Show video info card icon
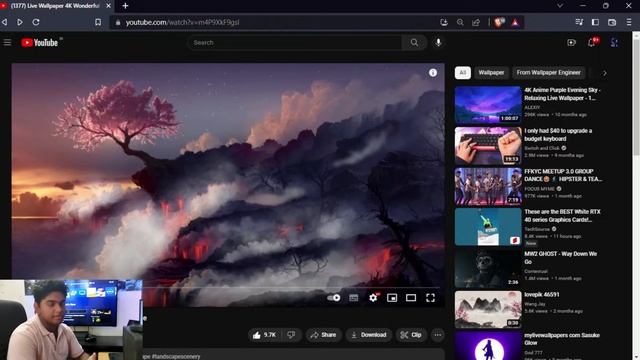 point(433,73)
